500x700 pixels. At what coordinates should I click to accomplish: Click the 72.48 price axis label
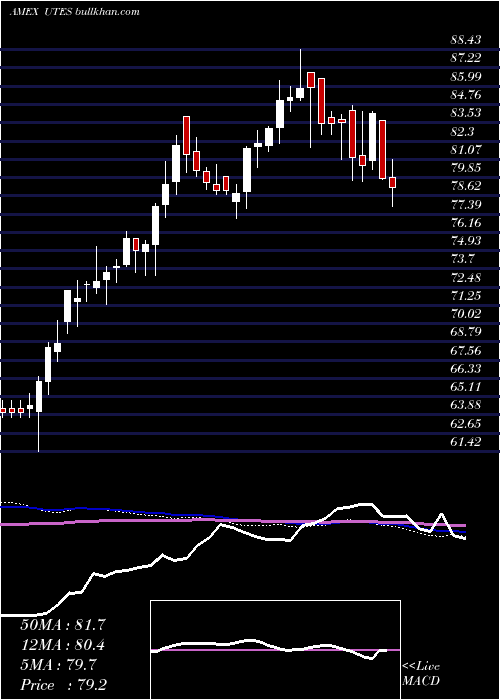(466, 278)
